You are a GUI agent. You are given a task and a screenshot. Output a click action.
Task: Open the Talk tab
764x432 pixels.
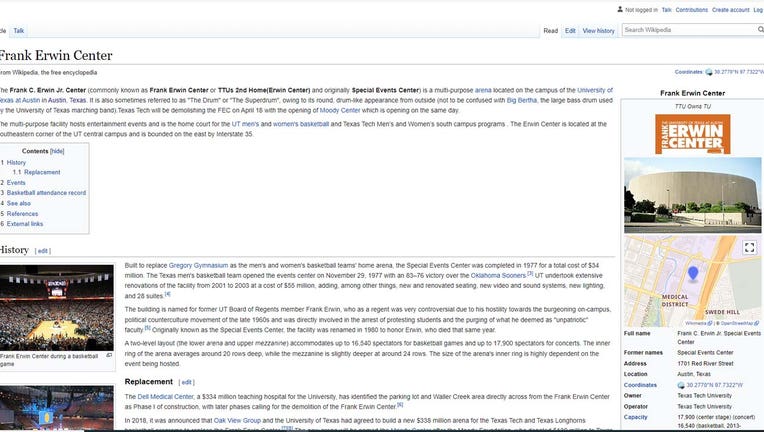tap(19, 31)
